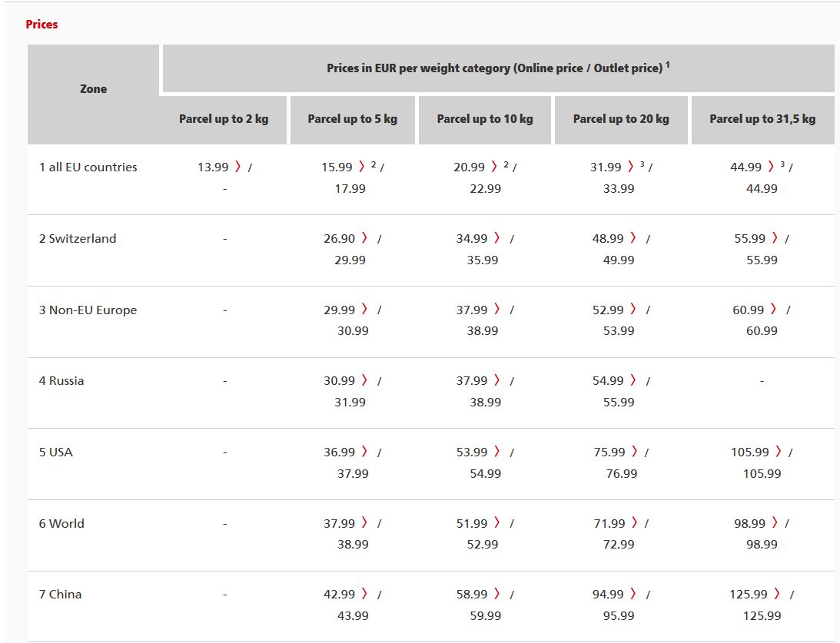
Task: Click the Parcel up to 10 kg header
Action: [485, 119]
